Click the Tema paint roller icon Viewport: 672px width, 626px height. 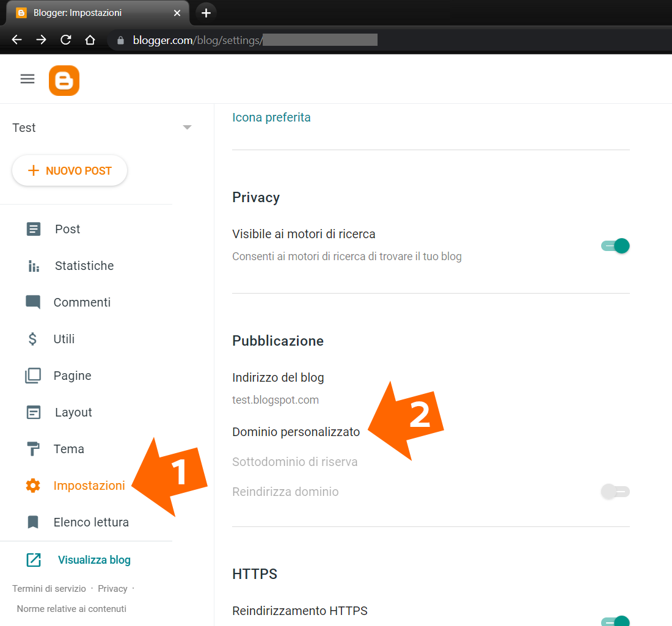(x=33, y=449)
